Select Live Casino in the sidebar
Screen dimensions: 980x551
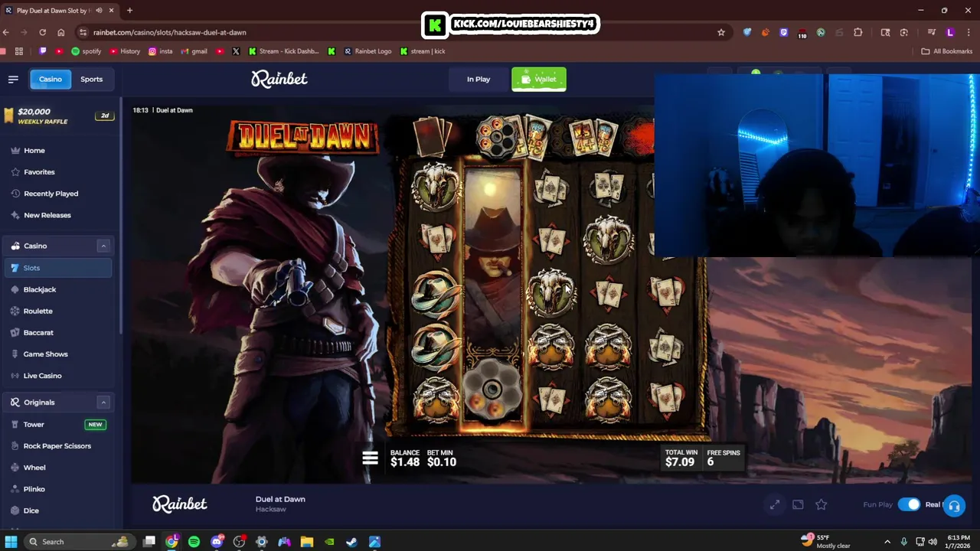click(42, 376)
